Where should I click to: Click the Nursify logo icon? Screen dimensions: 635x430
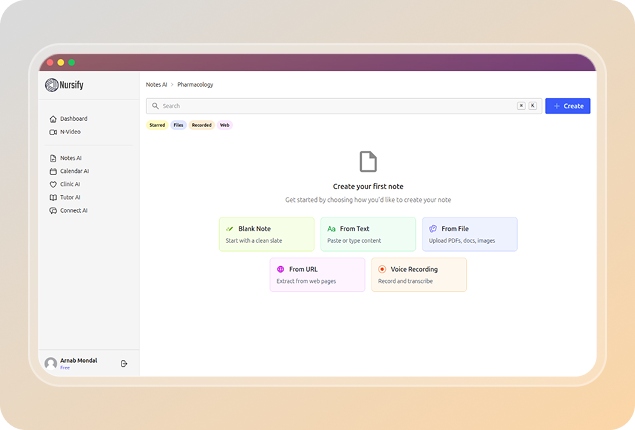[52, 85]
